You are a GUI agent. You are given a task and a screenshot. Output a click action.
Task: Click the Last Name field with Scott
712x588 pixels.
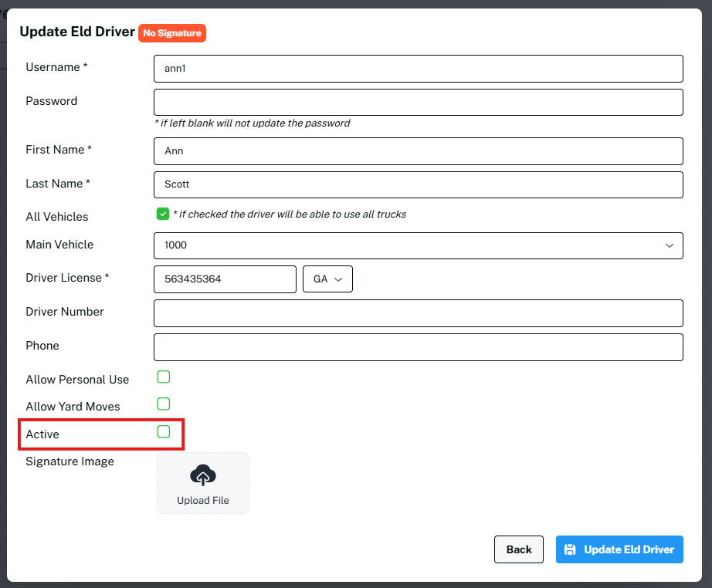[418, 184]
